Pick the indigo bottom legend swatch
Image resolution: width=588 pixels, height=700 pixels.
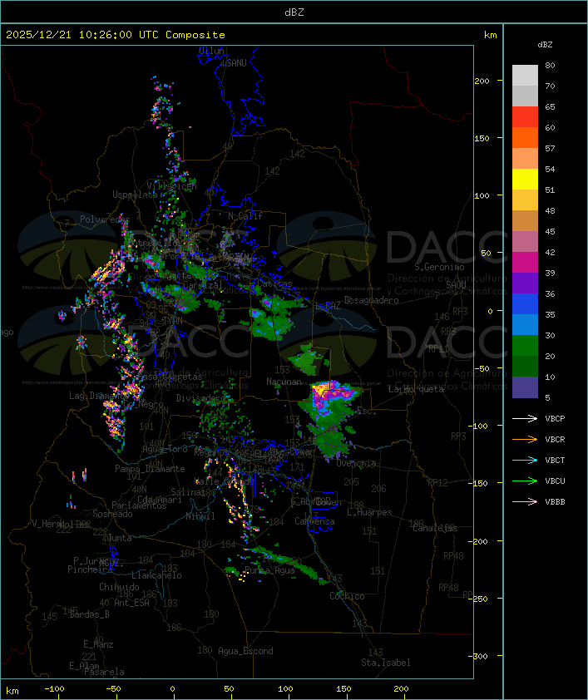coord(525,387)
